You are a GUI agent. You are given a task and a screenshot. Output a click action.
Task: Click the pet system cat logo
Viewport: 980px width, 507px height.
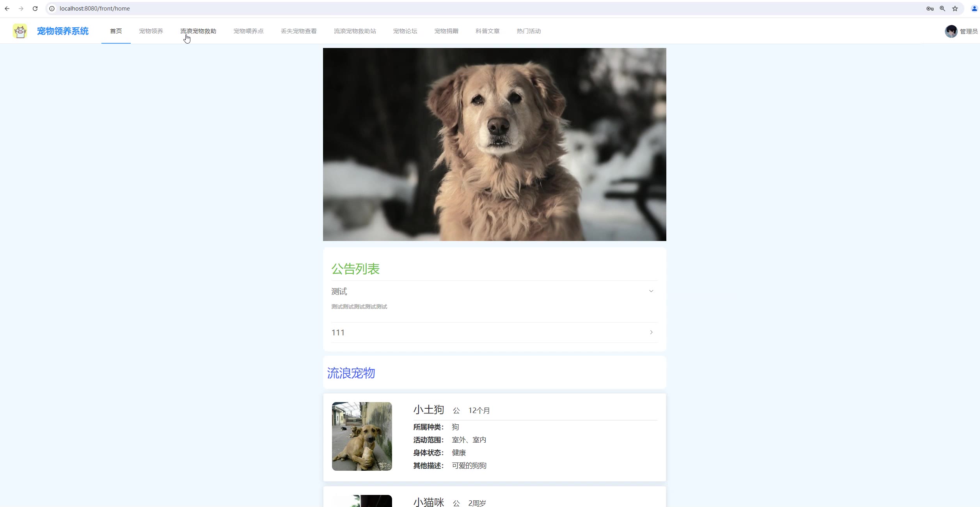coord(20,31)
